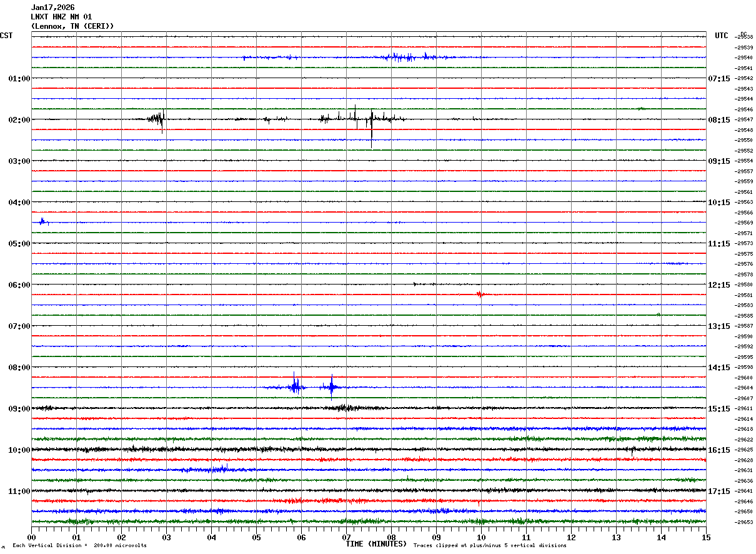The width and height of the screenshot is (756, 554).
Task: Click the small red event on the 06:15 trace
Action: coord(480,295)
